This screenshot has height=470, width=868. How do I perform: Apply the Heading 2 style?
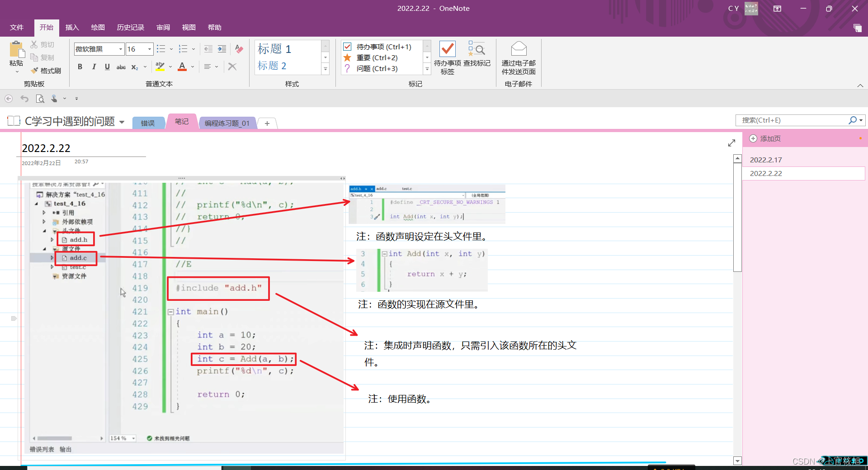[272, 66]
